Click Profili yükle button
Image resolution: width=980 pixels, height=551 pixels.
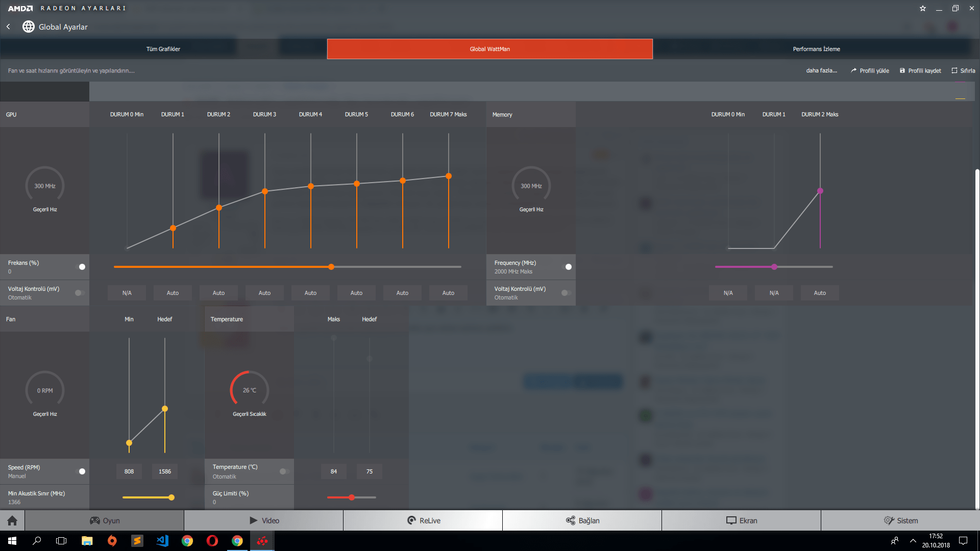pos(870,71)
